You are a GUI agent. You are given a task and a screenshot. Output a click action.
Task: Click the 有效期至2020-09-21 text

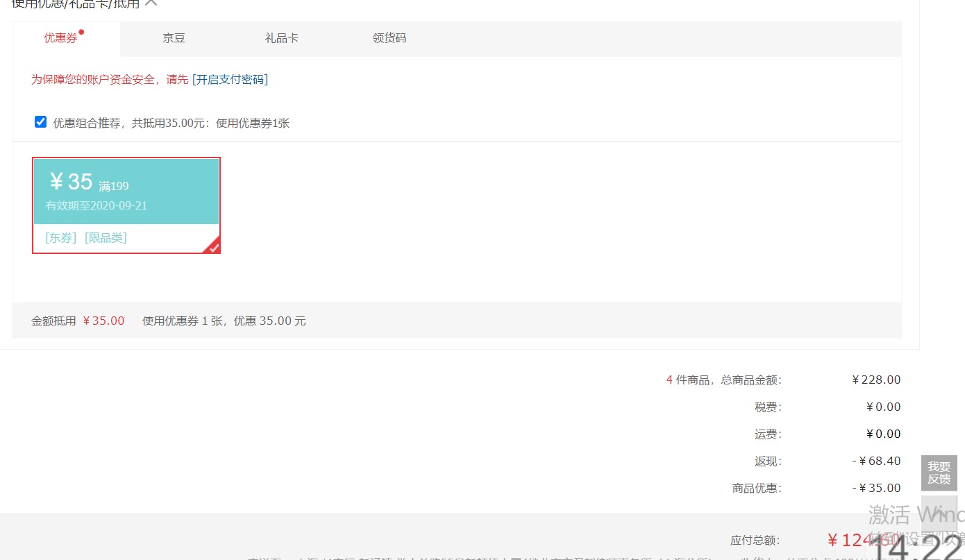click(96, 205)
